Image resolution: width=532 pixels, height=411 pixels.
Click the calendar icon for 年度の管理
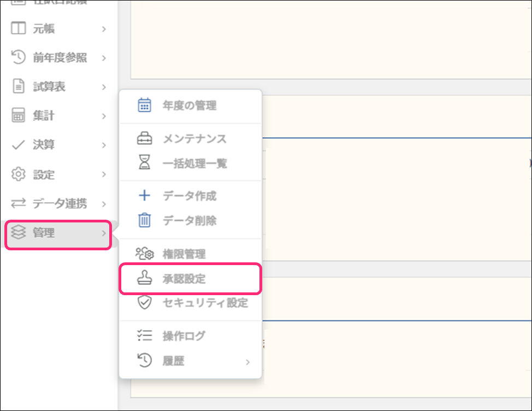pyautogui.click(x=144, y=105)
